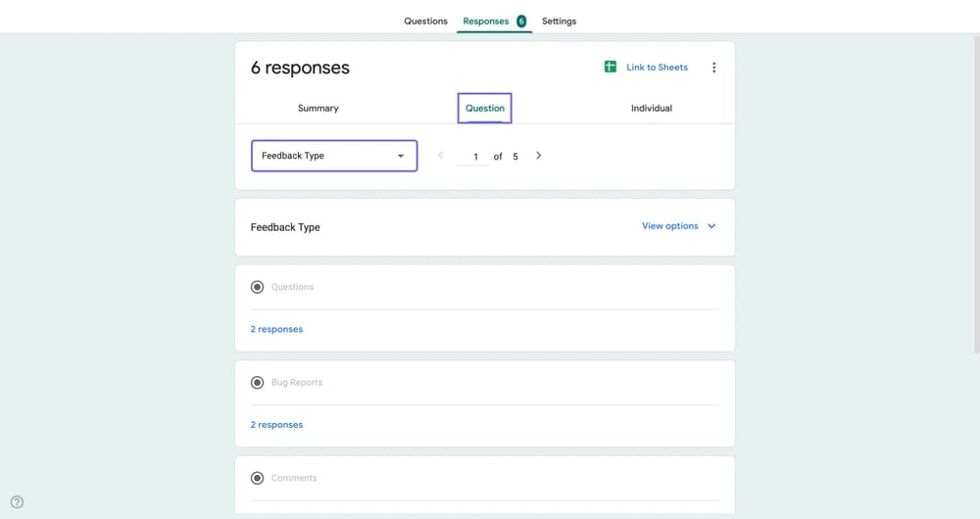
Task: Click the '6 responses' heading
Action: 300,68
